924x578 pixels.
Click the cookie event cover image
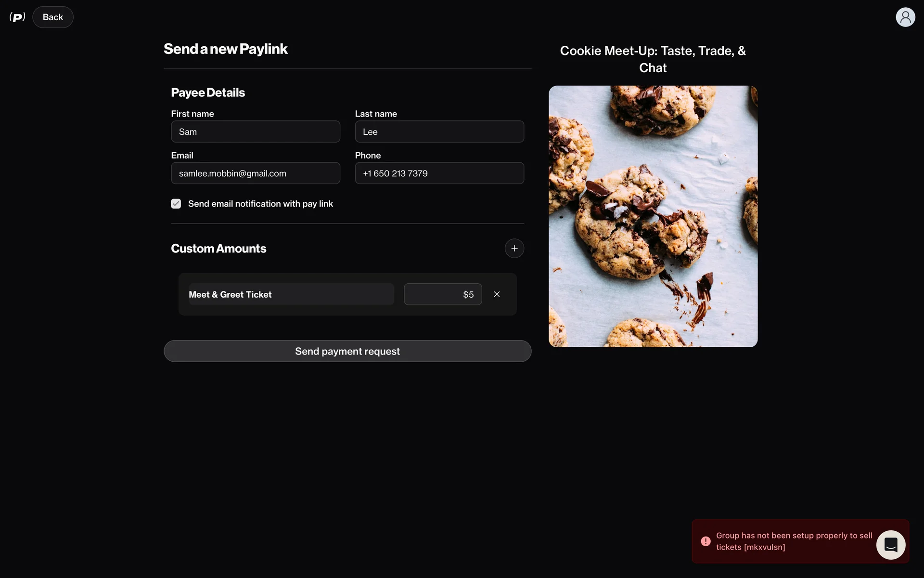click(653, 216)
